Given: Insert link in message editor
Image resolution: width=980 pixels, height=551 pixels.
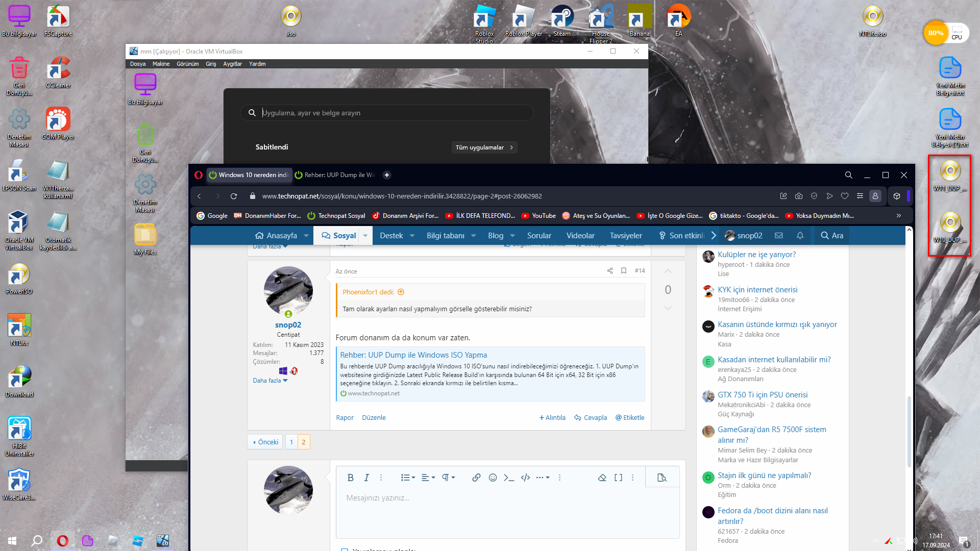Looking at the screenshot, I should click(476, 478).
